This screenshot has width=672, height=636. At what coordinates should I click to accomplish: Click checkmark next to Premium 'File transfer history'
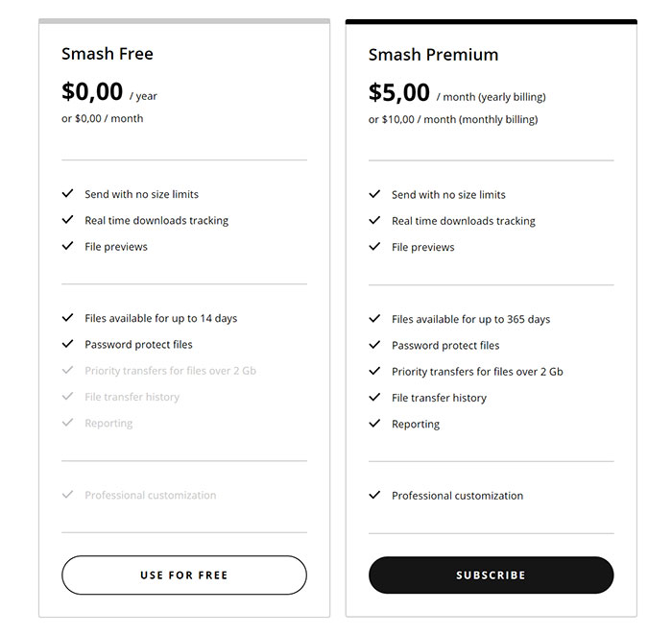point(374,397)
